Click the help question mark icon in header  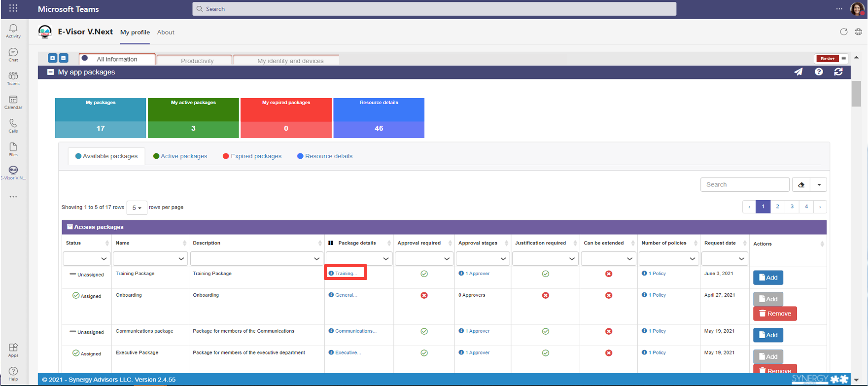pos(819,72)
